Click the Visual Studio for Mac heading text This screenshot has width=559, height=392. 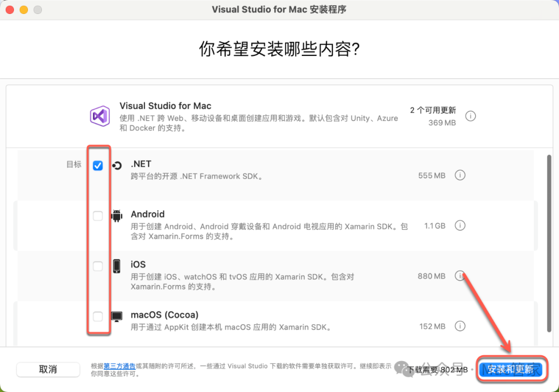pos(166,106)
